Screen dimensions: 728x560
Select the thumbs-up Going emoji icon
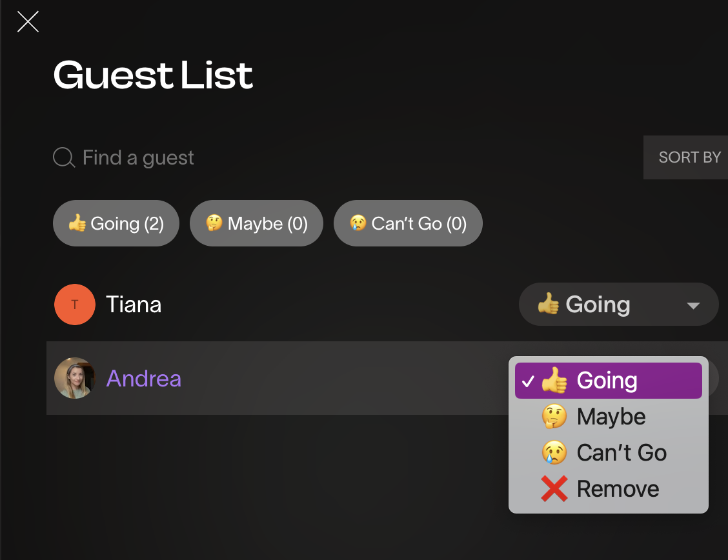(x=79, y=223)
